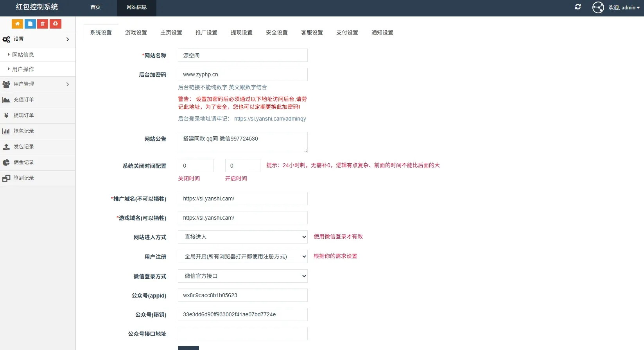Open 发包记录 in the sidebar
Viewport: 644px width, 350px height.
[38, 147]
